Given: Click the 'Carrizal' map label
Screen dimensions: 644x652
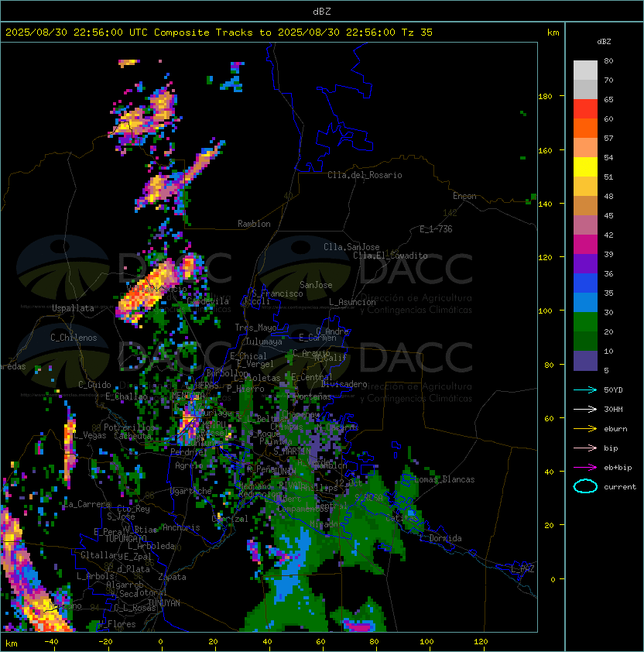Looking at the screenshot, I should 230,519.
